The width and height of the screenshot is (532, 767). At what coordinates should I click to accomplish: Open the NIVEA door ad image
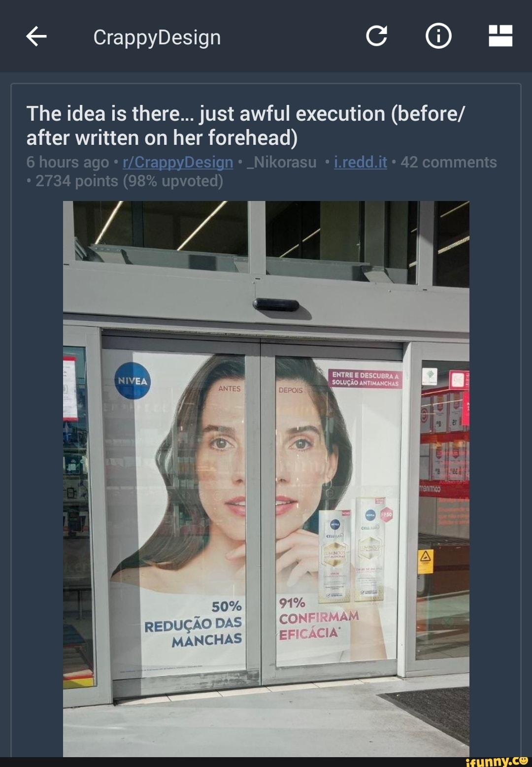point(266,478)
